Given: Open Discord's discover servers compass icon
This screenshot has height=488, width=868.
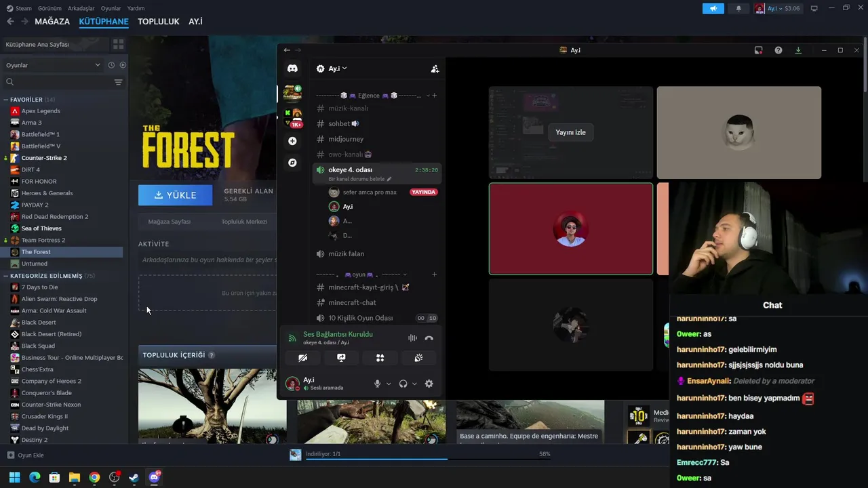Looking at the screenshot, I should pyautogui.click(x=292, y=163).
